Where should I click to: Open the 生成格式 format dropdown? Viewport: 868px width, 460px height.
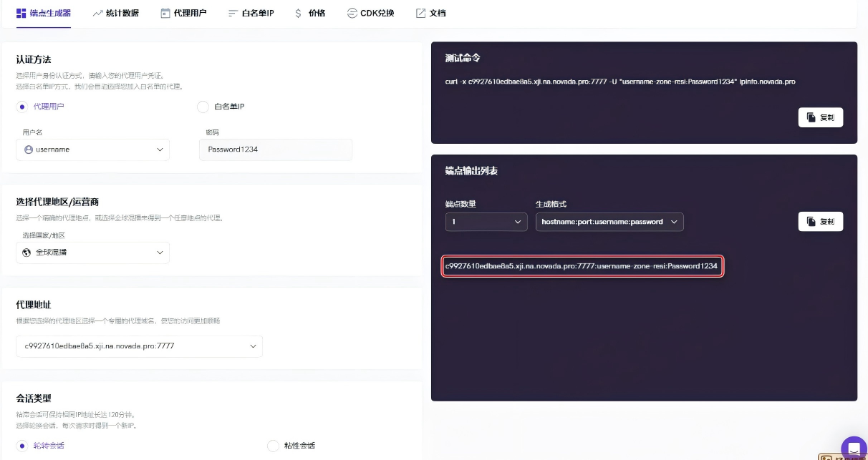click(609, 222)
